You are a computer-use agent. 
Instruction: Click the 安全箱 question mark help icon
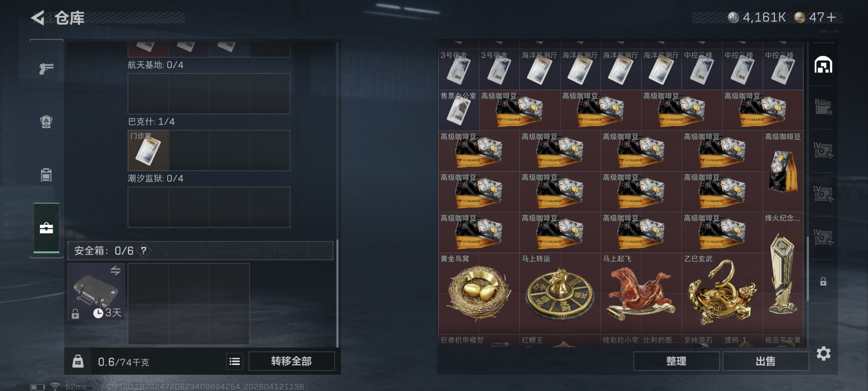pyautogui.click(x=144, y=251)
